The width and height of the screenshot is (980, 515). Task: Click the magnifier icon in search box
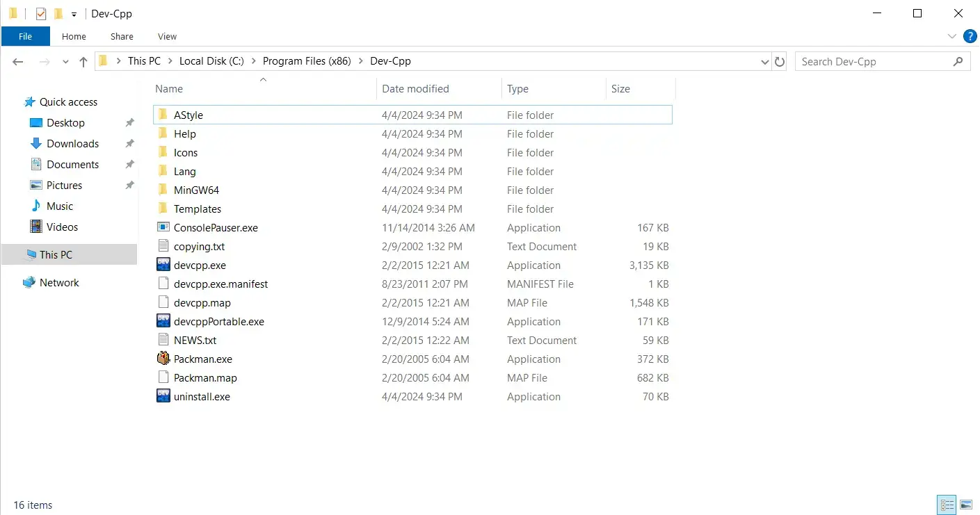coord(958,62)
